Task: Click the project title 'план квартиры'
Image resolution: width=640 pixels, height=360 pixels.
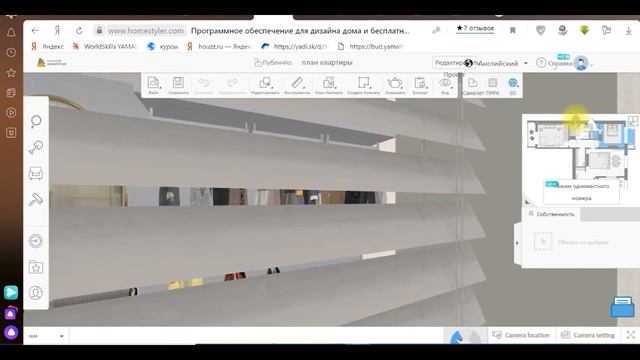Action: click(327, 62)
